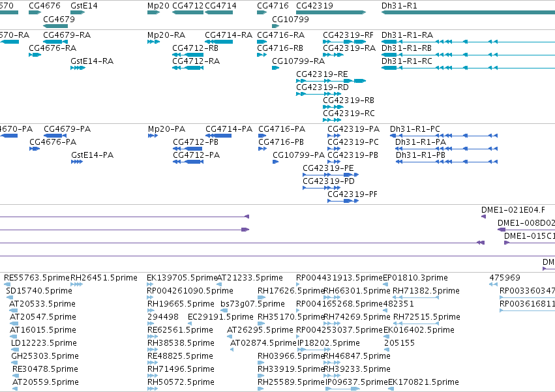Select transcript CG42319-RD

pyautogui.click(x=322, y=87)
